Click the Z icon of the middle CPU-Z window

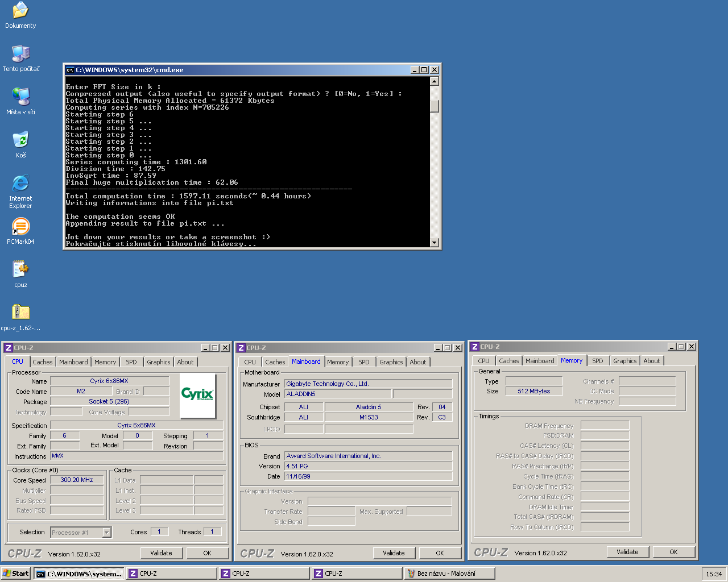[x=241, y=348]
